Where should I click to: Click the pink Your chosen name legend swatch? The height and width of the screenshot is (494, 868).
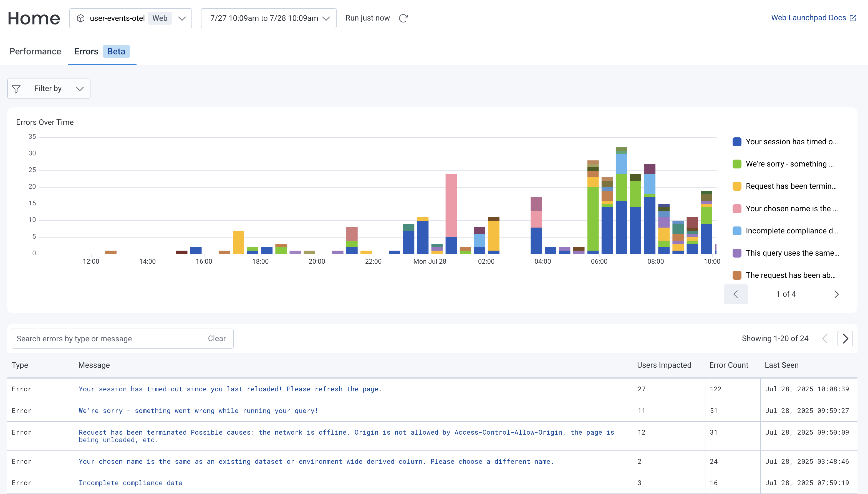(737, 209)
